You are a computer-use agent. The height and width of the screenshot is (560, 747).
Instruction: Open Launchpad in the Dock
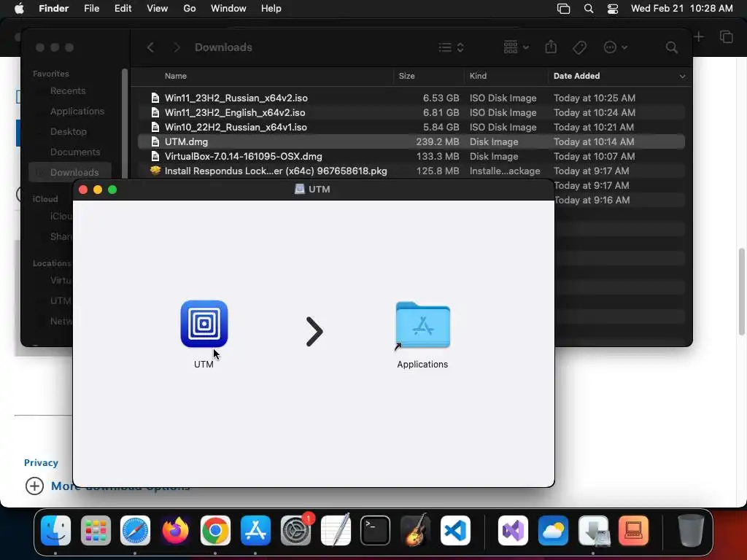(96, 531)
